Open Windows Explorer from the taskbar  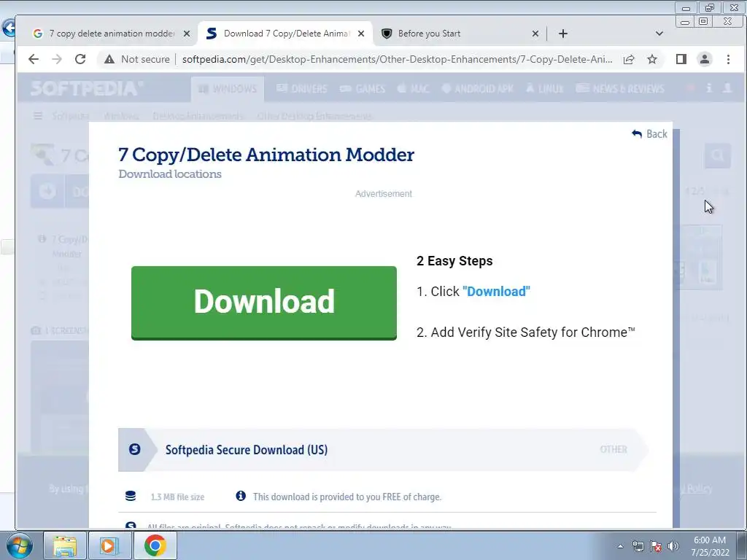[65, 545]
